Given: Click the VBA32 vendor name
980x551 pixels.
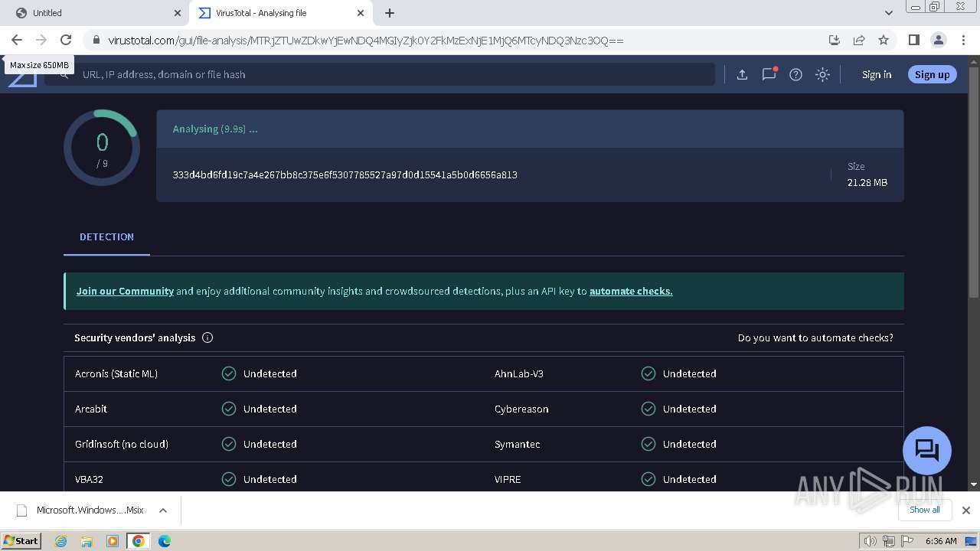Looking at the screenshot, I should (x=89, y=479).
